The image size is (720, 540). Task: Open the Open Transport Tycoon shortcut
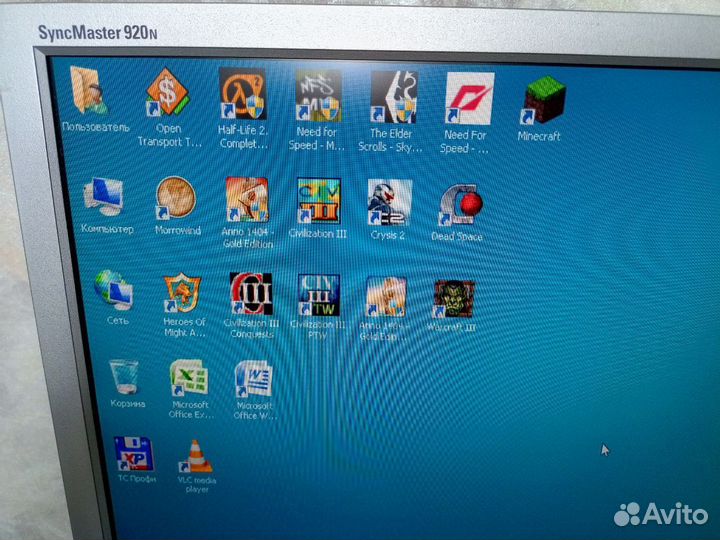(x=167, y=91)
